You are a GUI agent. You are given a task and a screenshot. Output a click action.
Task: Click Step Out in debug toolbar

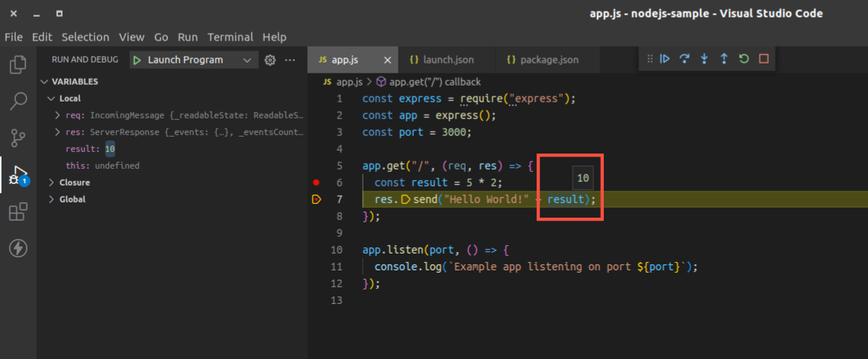[x=724, y=59]
